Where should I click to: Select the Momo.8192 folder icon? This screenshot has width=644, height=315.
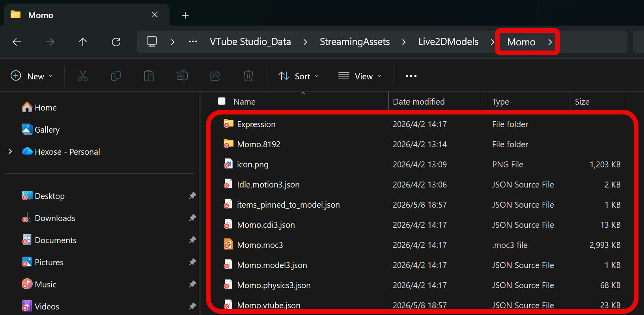coord(228,144)
